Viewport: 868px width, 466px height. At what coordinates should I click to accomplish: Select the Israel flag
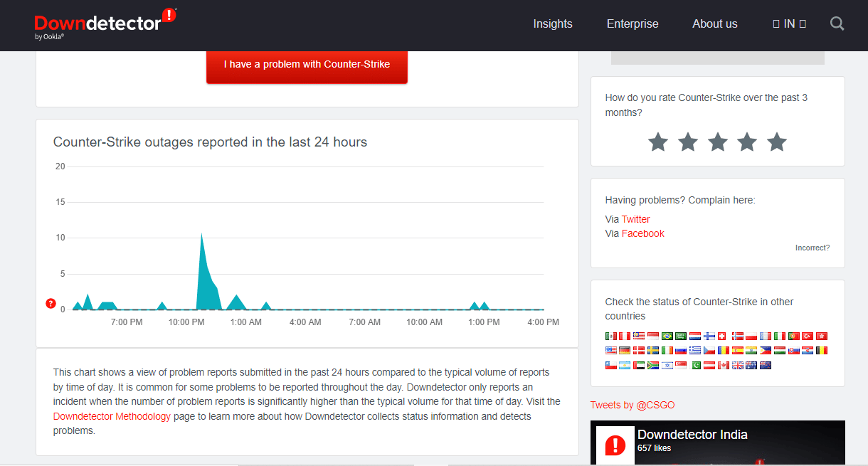click(x=667, y=365)
